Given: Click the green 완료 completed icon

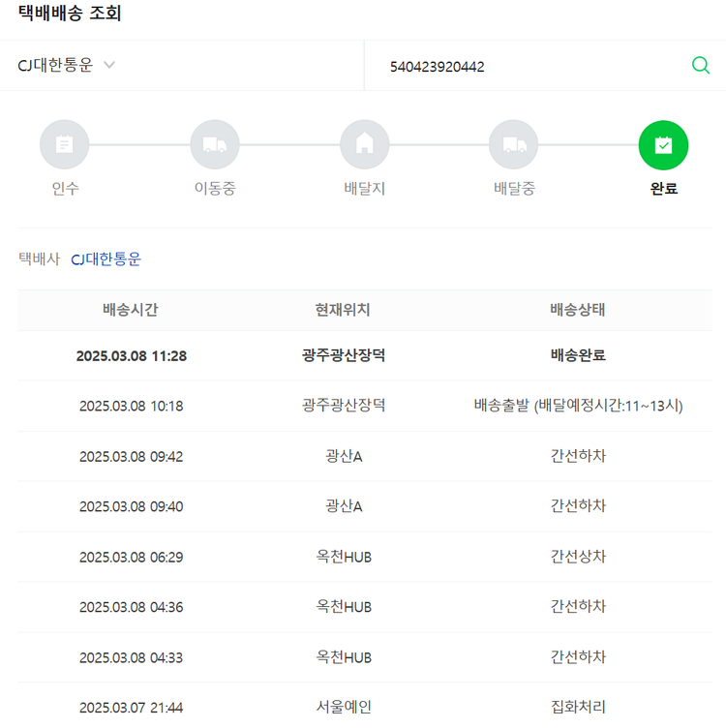Looking at the screenshot, I should [x=663, y=145].
